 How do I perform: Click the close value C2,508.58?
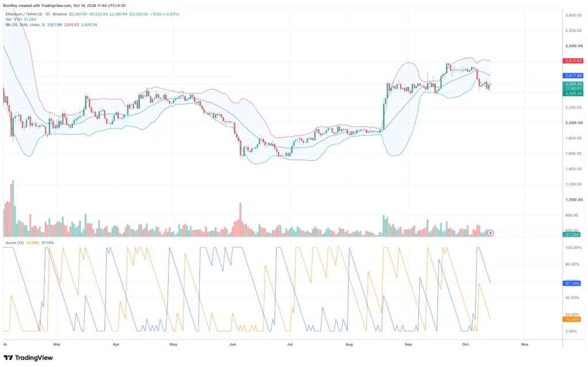click(x=139, y=14)
